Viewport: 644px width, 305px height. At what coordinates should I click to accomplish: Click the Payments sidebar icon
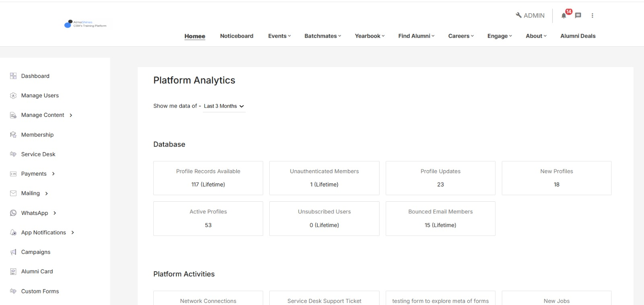tap(13, 174)
